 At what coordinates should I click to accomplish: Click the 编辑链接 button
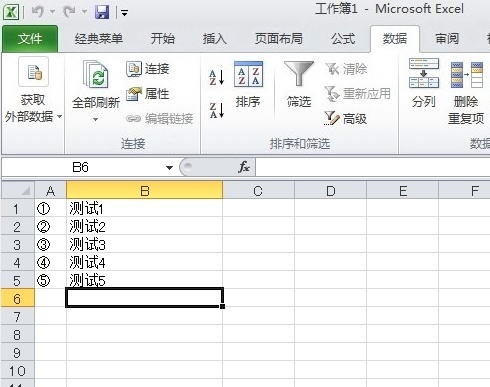click(160, 118)
